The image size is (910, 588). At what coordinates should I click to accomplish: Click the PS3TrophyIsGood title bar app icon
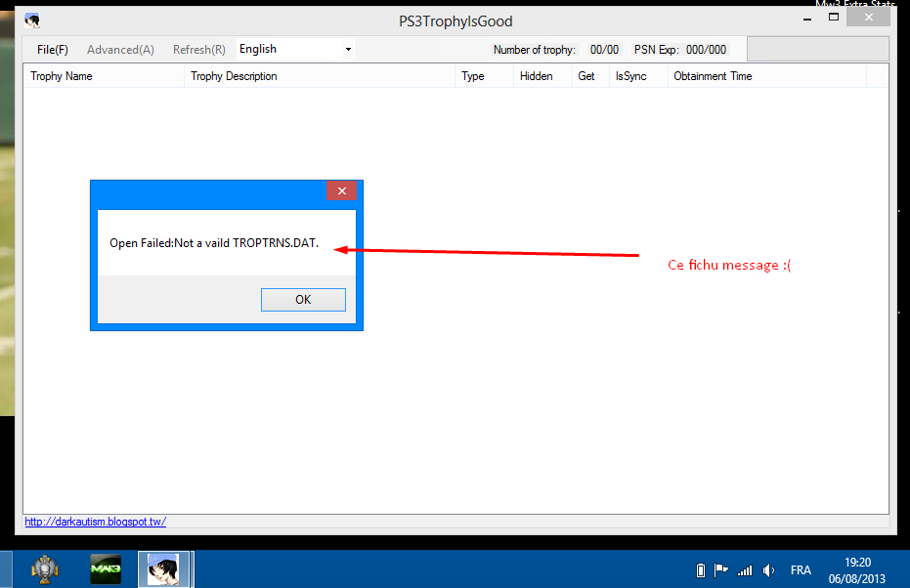click(x=32, y=21)
